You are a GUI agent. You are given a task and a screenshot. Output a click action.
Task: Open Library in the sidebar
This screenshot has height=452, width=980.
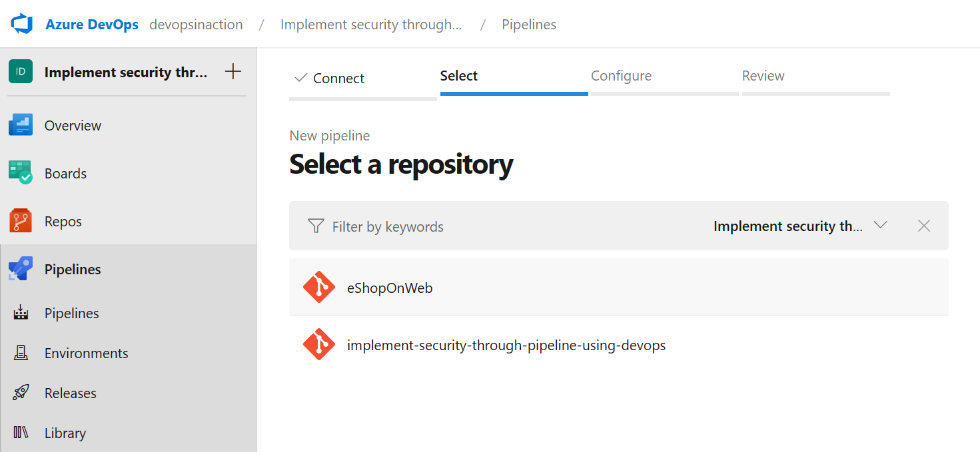tap(65, 433)
